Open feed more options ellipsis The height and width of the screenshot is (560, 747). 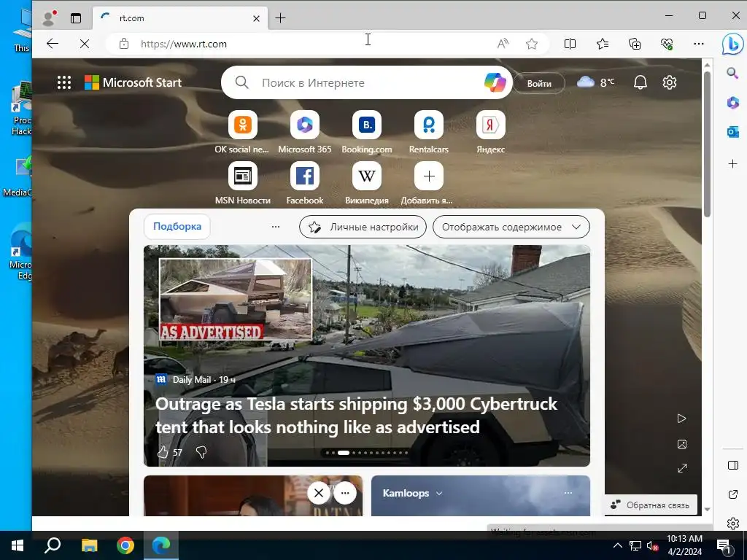pyautogui.click(x=275, y=227)
